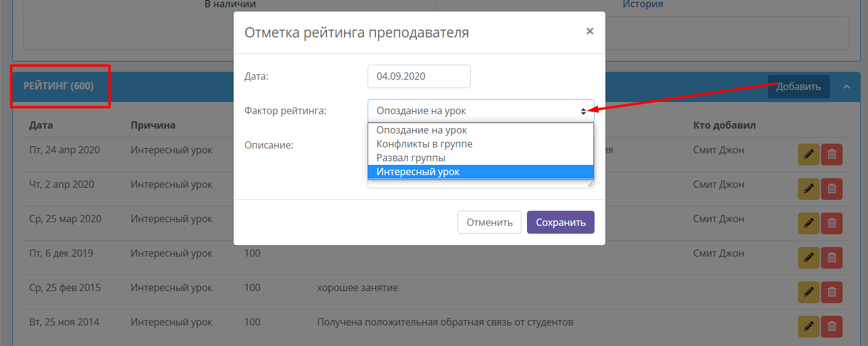Screen dimensions: 868x346
Task: Delete the Ср, 25 фев 2015 rating entry
Action: (832, 292)
